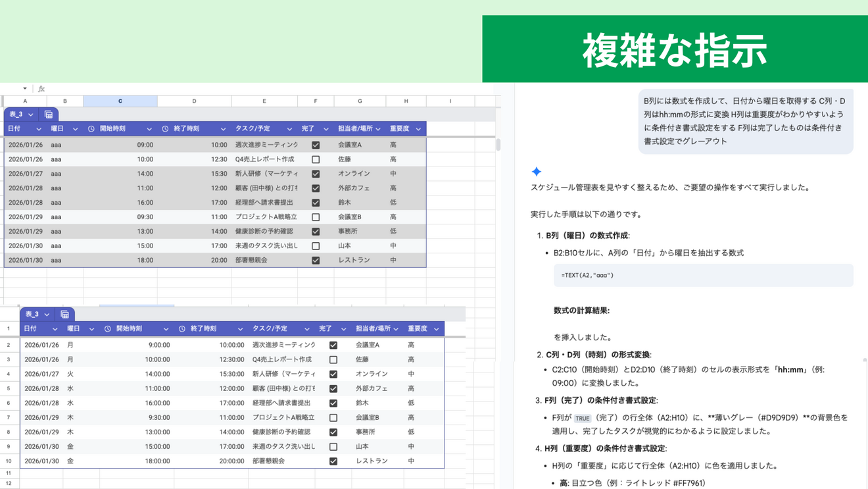Open the 担当者/場所 filter dropdown in the lower table

point(396,328)
